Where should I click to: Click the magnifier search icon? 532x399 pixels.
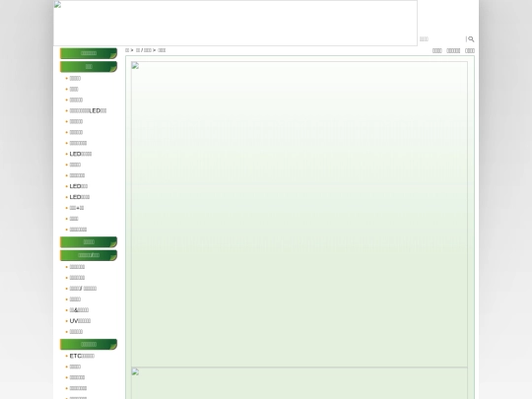[471, 39]
